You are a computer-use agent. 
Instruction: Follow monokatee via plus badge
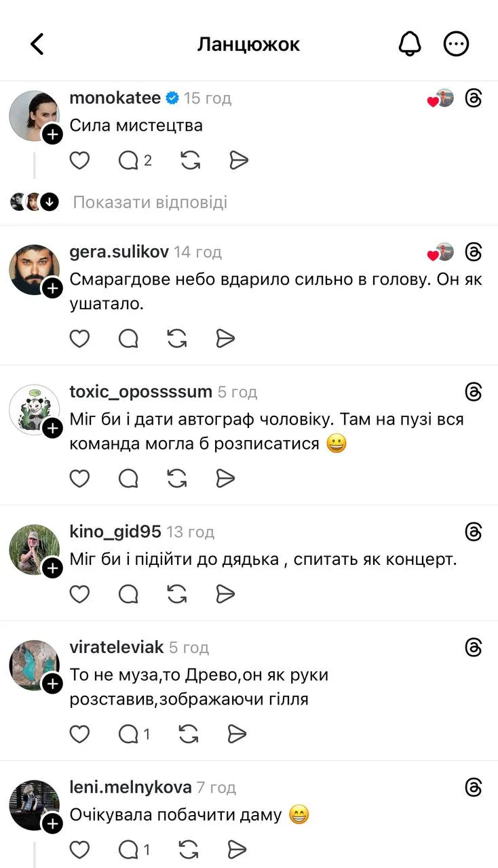point(52,135)
